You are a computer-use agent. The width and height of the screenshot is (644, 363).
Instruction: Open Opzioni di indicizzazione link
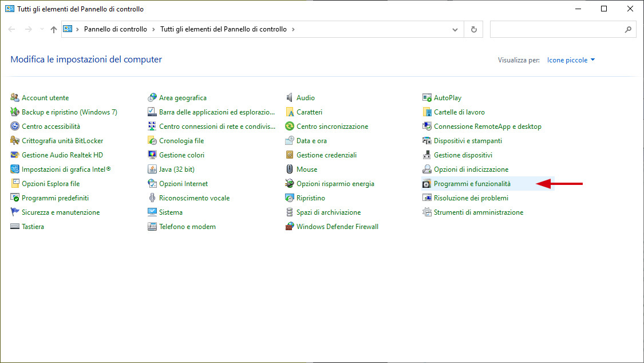[471, 169]
